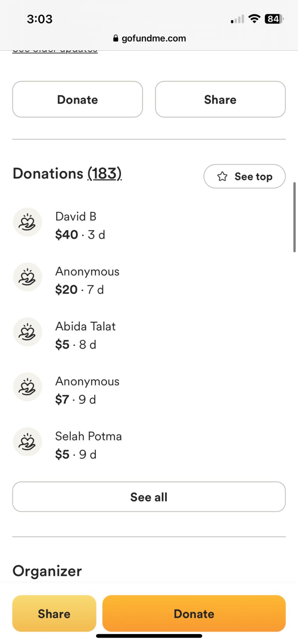Show top donations with See top button

coord(245,176)
